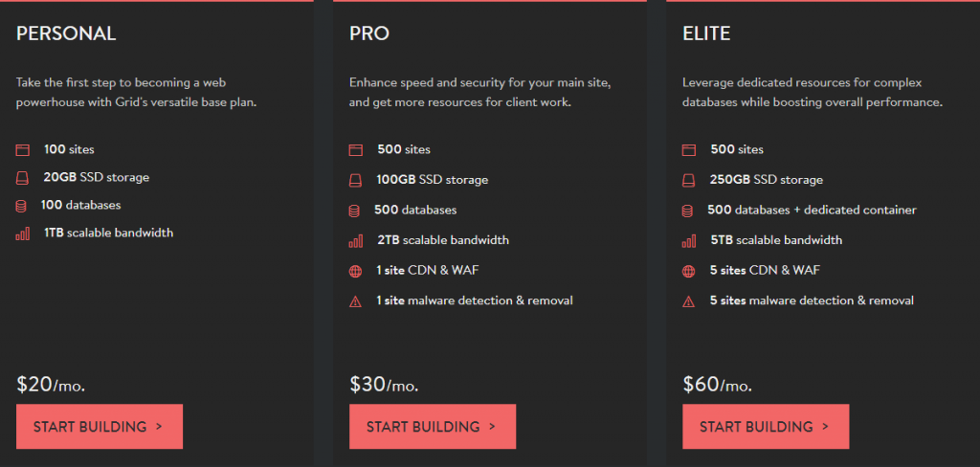Click the malware warning icon in Pro plan

click(355, 301)
